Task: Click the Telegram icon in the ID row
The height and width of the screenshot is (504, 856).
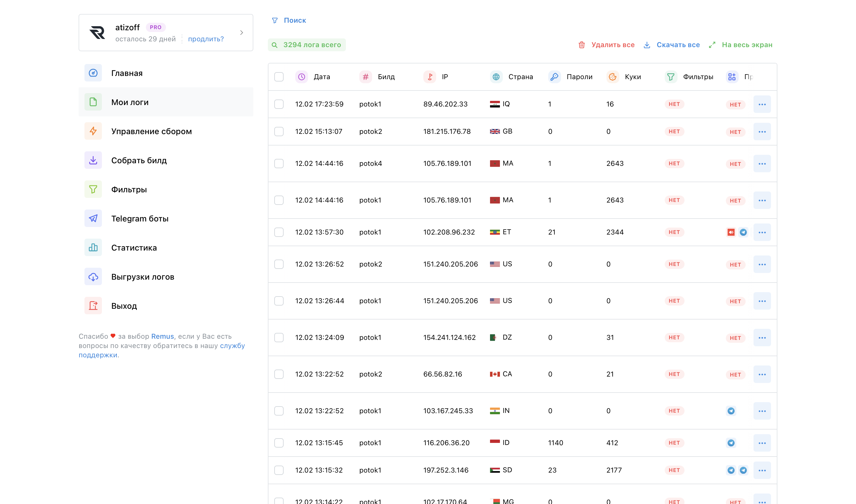Action: (x=731, y=443)
